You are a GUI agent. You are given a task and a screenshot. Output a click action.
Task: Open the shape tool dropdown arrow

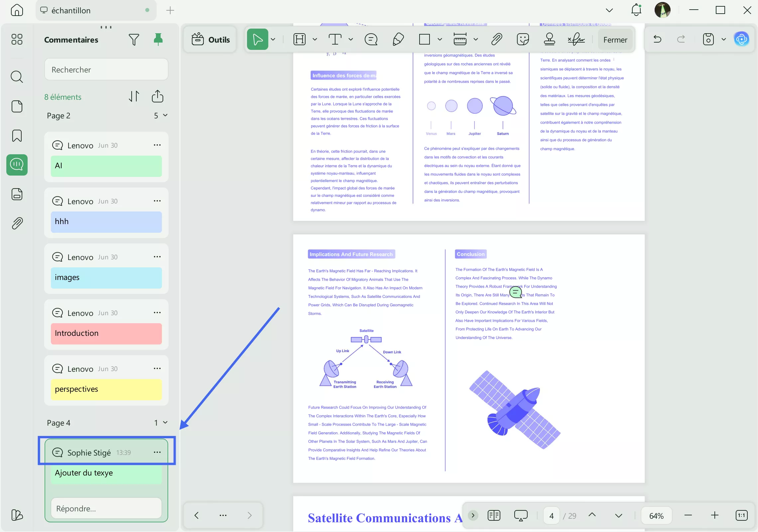pyautogui.click(x=440, y=40)
